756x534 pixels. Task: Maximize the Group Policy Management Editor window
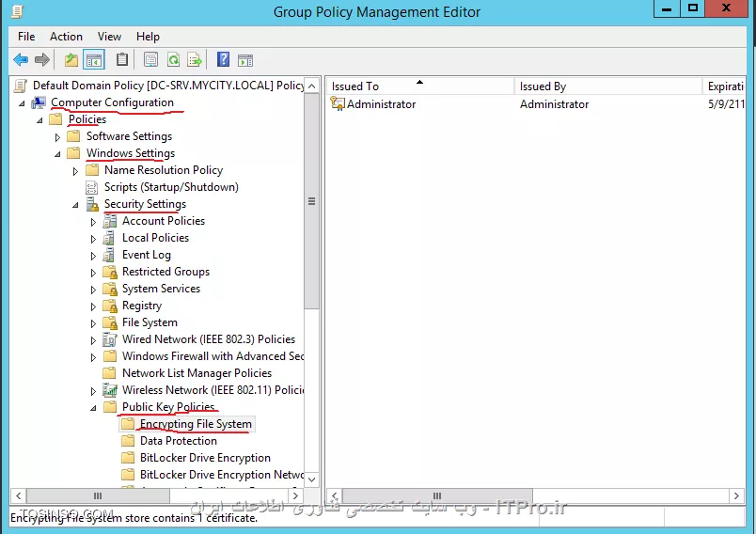tap(693, 8)
